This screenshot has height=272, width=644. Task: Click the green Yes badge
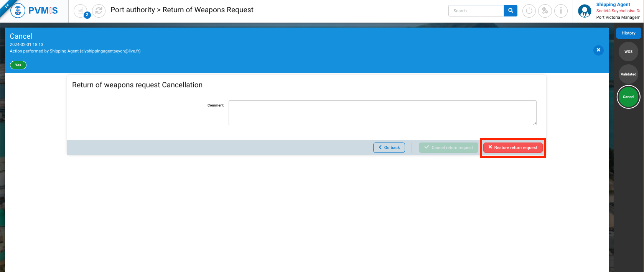[x=18, y=65]
